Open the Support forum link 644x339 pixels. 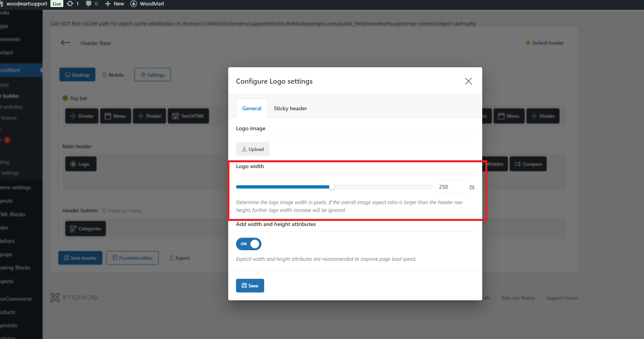click(x=562, y=298)
